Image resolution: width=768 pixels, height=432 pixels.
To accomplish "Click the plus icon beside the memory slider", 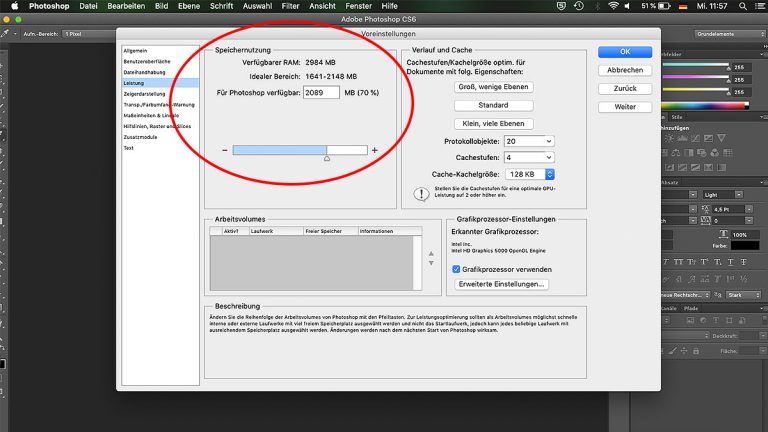I will (375, 150).
